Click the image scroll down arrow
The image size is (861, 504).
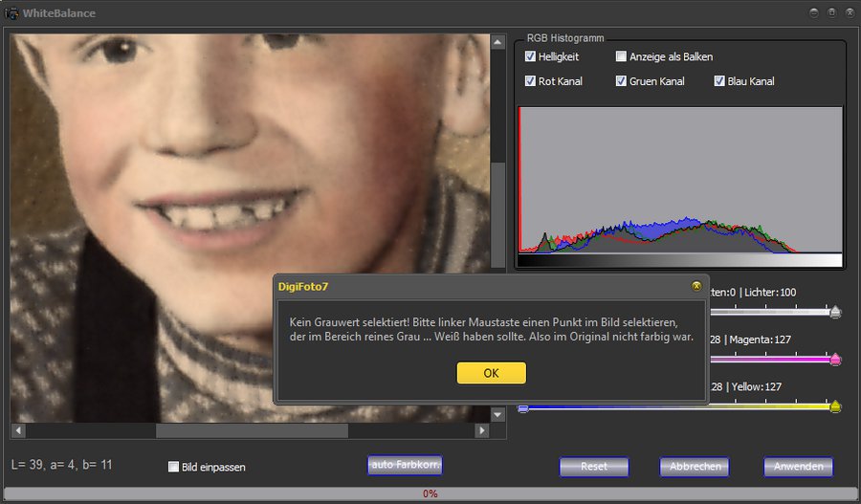497,414
